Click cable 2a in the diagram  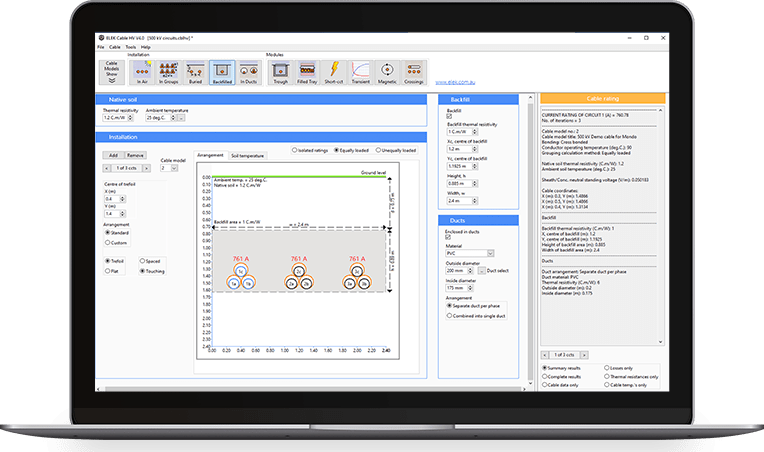[291, 283]
